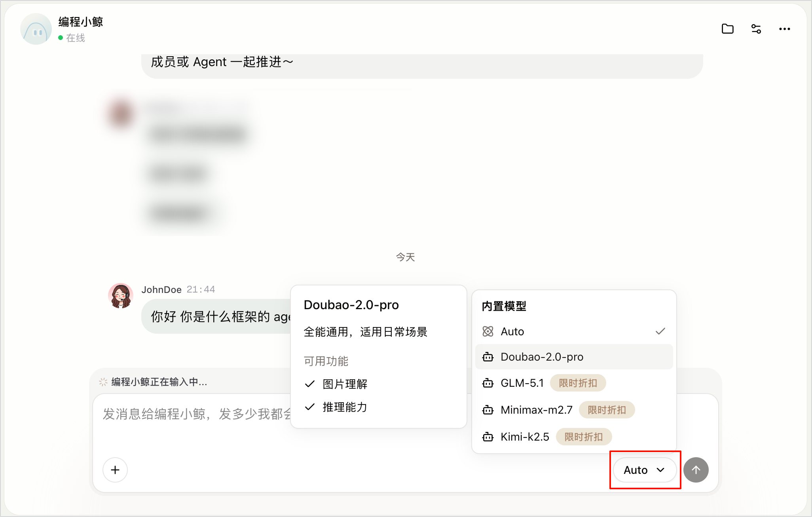Click the robot icon beside GLM-5.1
812x517 pixels.
pos(488,383)
